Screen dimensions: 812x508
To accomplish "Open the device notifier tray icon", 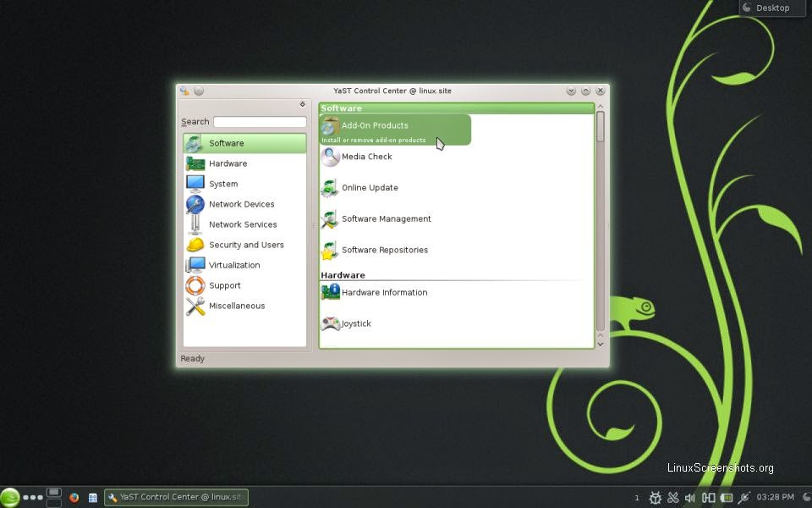I will tap(709, 498).
